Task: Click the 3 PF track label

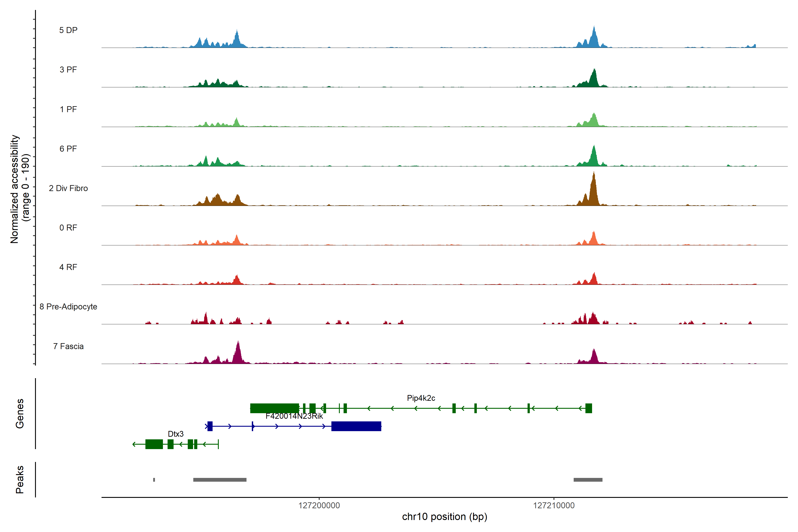Action: pyautogui.click(x=68, y=70)
